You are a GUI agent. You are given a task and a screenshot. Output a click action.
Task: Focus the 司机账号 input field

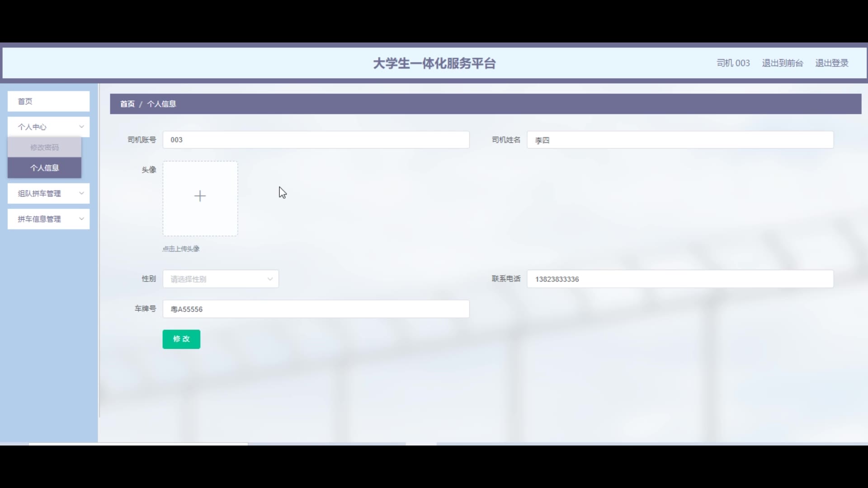click(x=316, y=140)
